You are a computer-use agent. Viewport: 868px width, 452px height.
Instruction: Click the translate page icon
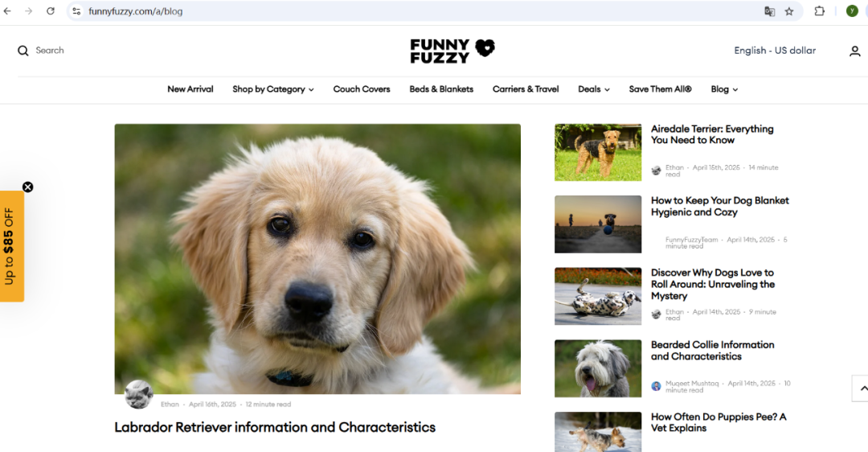click(769, 11)
